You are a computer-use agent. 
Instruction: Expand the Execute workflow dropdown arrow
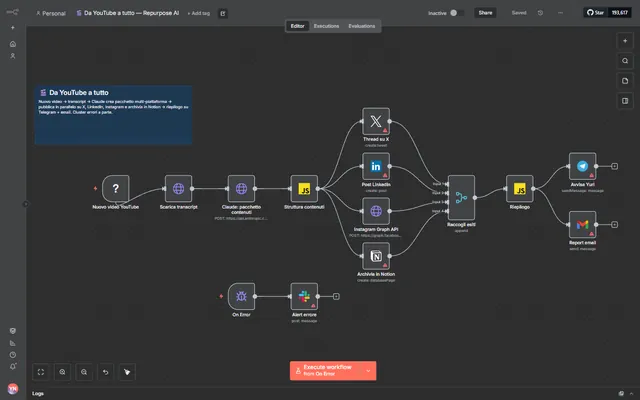pyautogui.click(x=368, y=371)
